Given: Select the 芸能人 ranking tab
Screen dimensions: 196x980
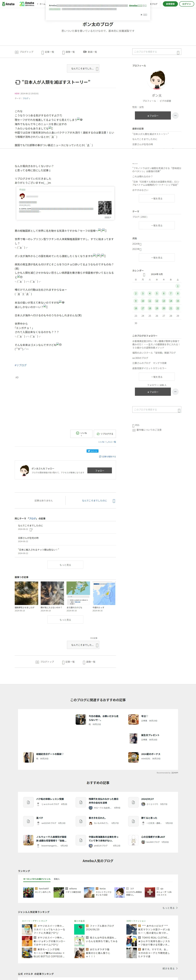Looking at the screenshot, I should pos(57,879).
